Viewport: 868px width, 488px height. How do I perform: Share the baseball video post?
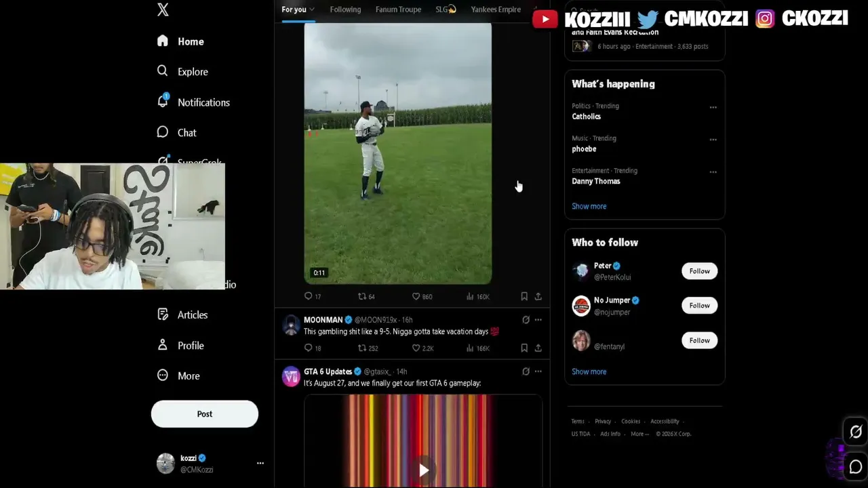538,296
